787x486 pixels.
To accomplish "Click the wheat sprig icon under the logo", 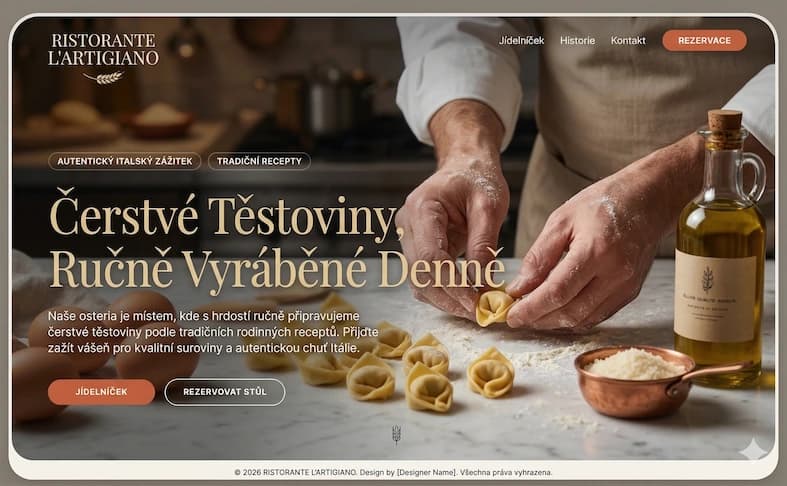I will [104, 77].
